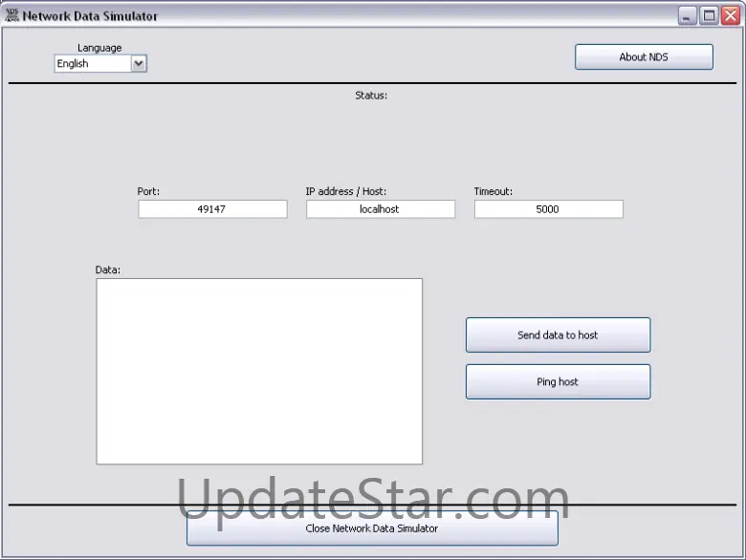The height and width of the screenshot is (560, 746).
Task: Maximize the Network Data Simulator window
Action: pyautogui.click(x=709, y=15)
